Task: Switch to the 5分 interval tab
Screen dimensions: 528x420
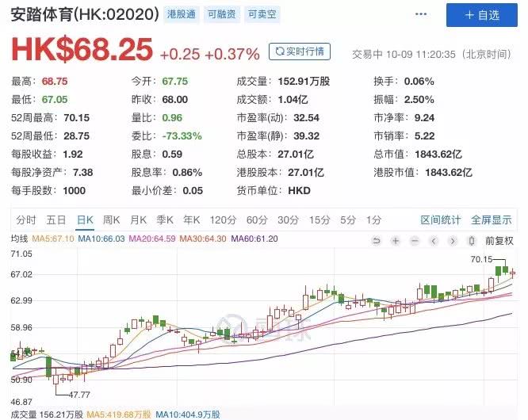Action: click(348, 220)
